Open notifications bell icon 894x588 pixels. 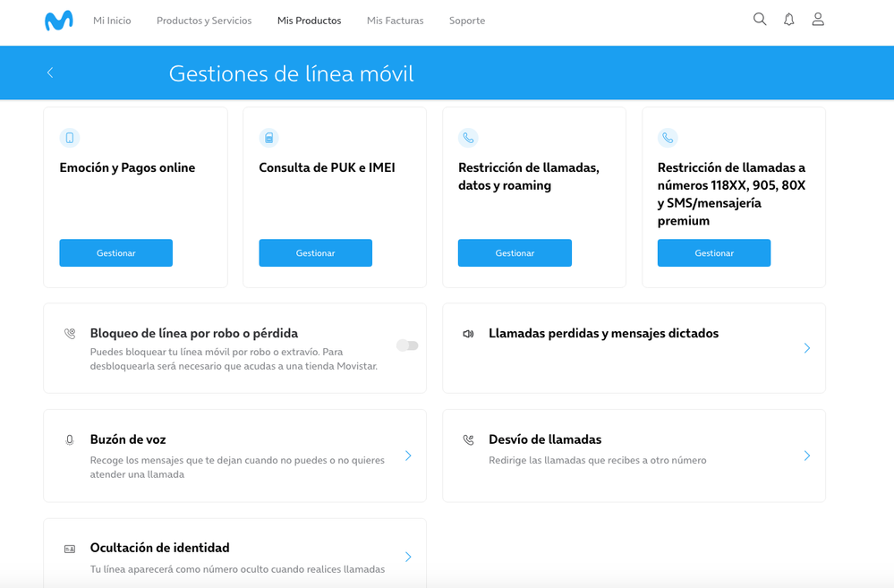click(x=788, y=20)
